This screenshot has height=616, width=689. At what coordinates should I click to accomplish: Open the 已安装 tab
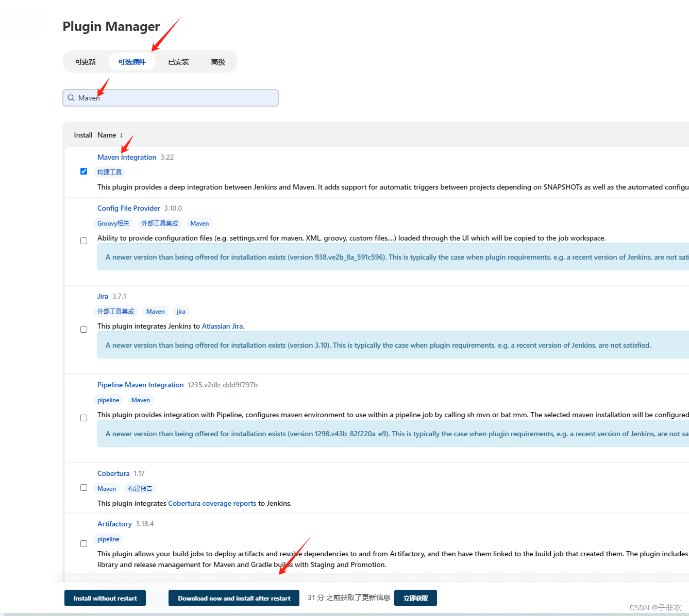click(178, 62)
